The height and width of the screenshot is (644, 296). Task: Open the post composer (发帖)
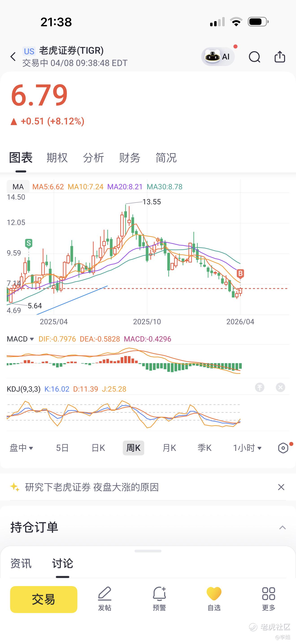104,599
